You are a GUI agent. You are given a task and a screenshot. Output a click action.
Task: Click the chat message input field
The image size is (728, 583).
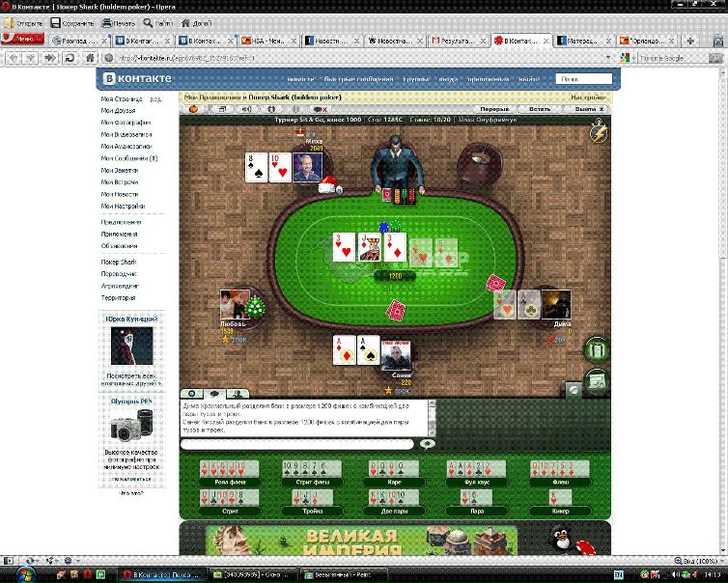[297, 444]
